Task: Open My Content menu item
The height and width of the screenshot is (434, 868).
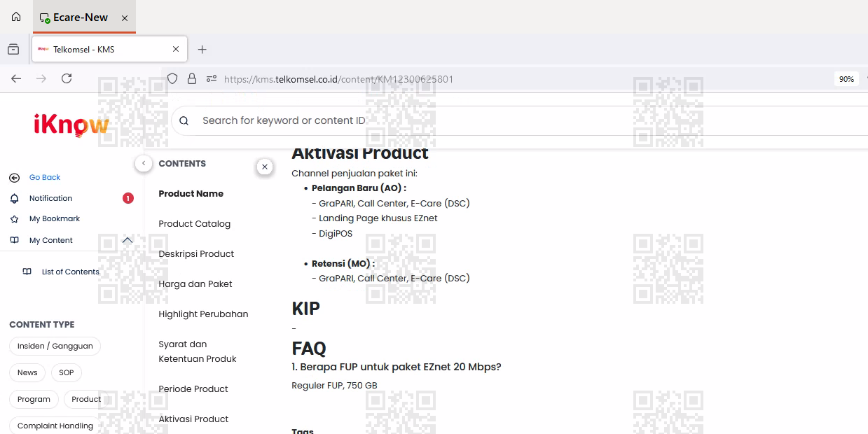Action: [51, 240]
